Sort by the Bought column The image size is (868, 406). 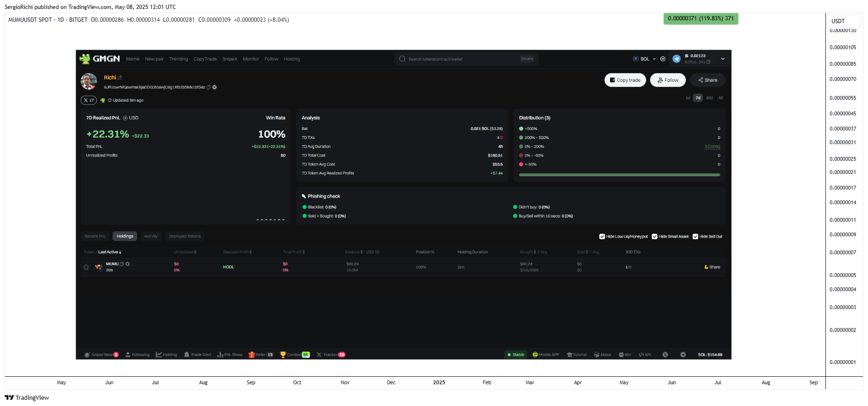pos(528,252)
